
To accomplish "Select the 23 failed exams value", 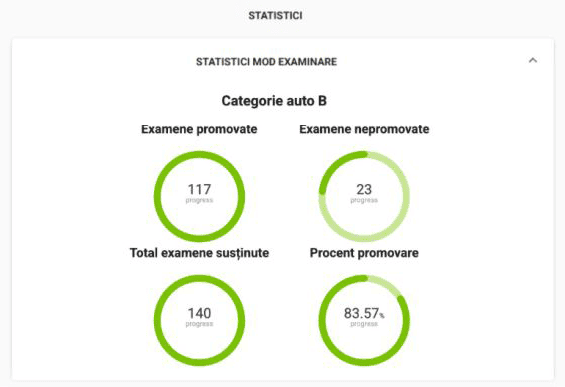I will click(x=364, y=189).
